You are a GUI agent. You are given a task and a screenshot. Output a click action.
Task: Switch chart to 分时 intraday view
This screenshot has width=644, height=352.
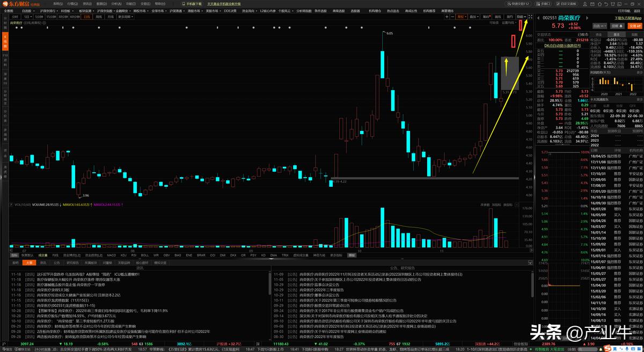(x=14, y=17)
